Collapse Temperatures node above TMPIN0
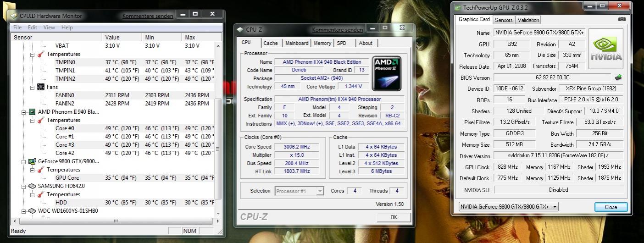 33,54
